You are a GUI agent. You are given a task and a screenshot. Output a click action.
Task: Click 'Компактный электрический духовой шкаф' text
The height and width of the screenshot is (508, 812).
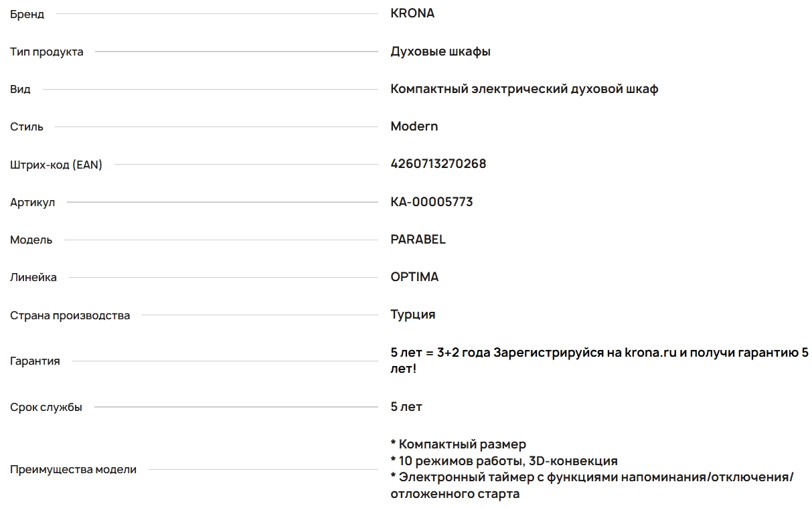tap(524, 89)
